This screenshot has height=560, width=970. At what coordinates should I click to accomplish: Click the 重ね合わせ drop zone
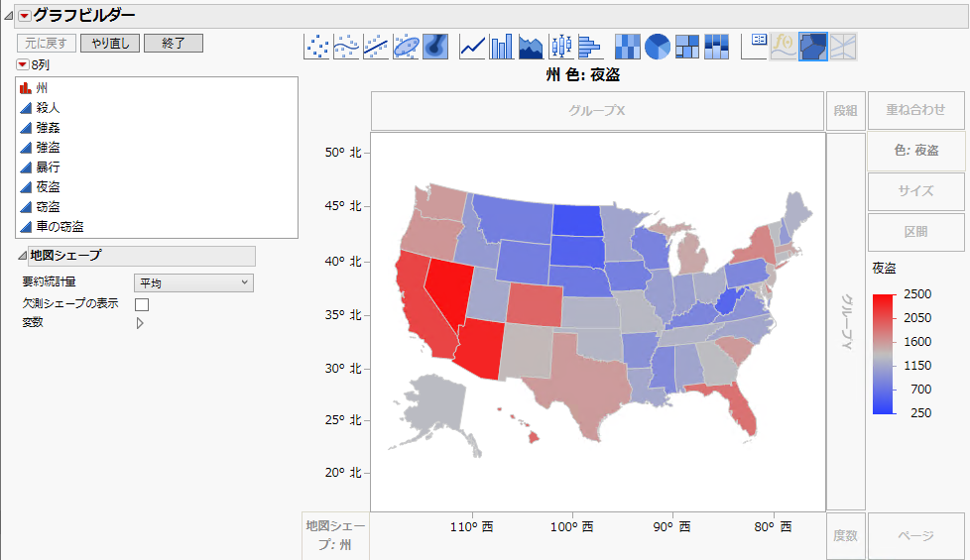coord(915,110)
